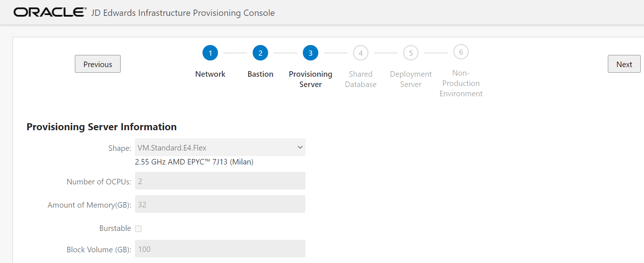Viewport: 644px width, 263px height.
Task: Toggle the Burstable checkbox
Action: [138, 229]
